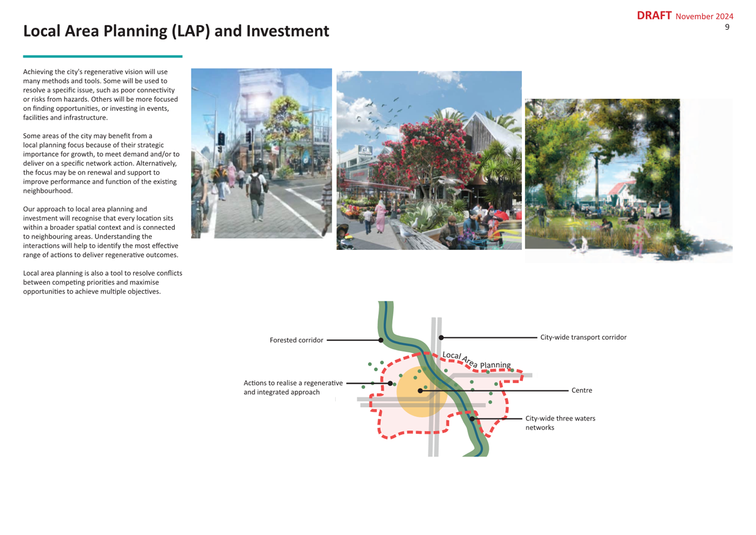This screenshot has width=756, height=535.
Task: Click 'Actions to realise a regenerative' label
Action: 293,387
